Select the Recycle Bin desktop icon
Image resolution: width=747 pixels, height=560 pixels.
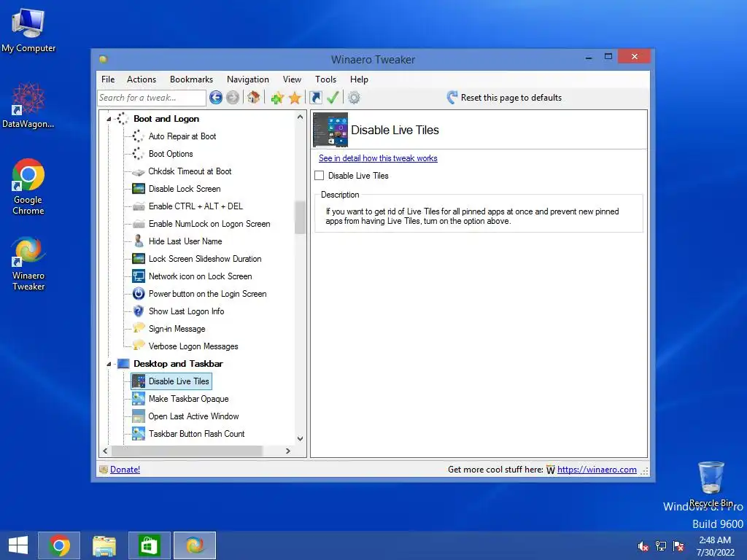coord(711,484)
